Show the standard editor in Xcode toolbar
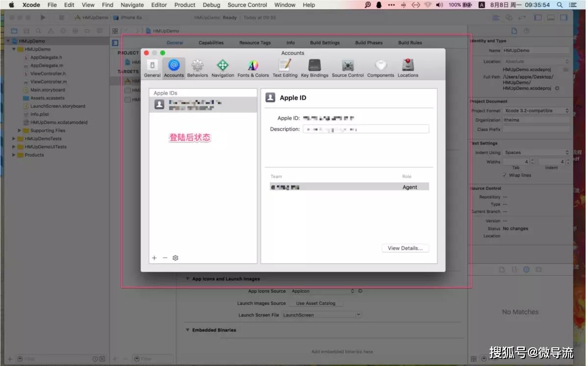 (496, 17)
